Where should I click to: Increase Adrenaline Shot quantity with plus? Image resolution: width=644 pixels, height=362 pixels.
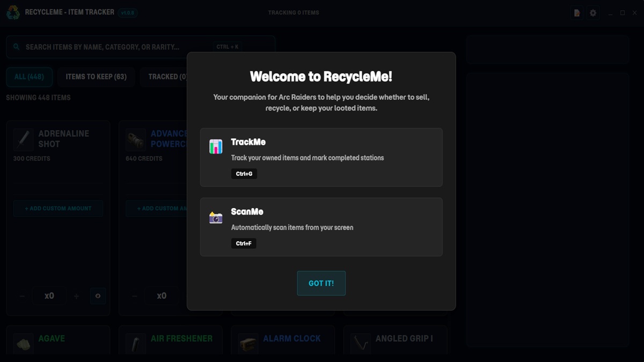click(x=76, y=296)
